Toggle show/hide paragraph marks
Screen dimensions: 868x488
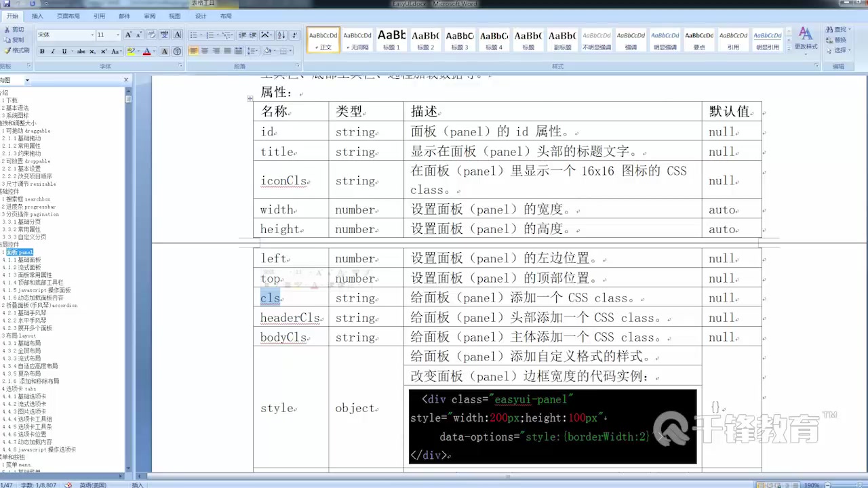click(295, 35)
